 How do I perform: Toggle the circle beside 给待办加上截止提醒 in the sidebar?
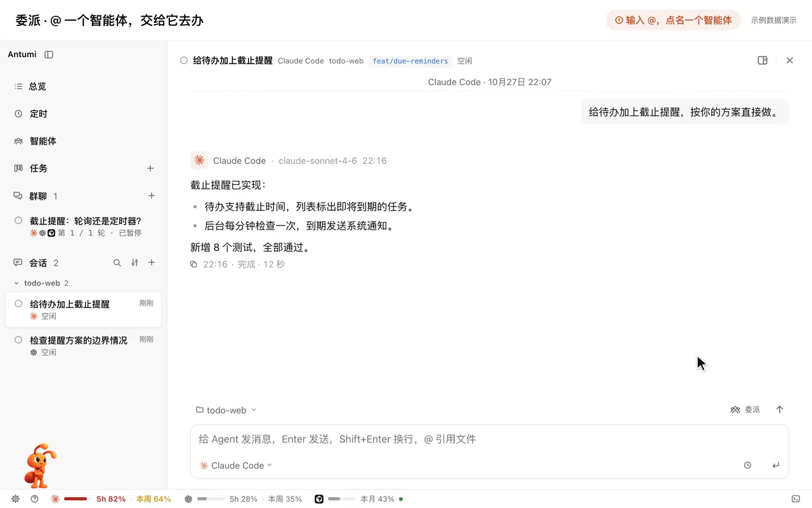click(x=18, y=304)
